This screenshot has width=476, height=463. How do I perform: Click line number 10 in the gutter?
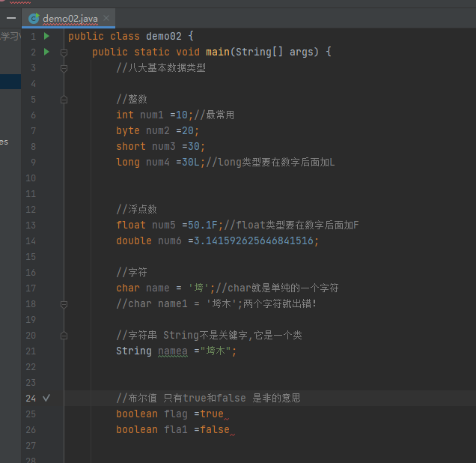tap(31, 178)
